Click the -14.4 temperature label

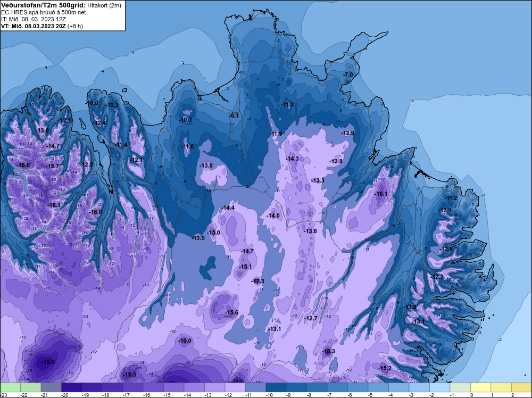tap(228, 208)
